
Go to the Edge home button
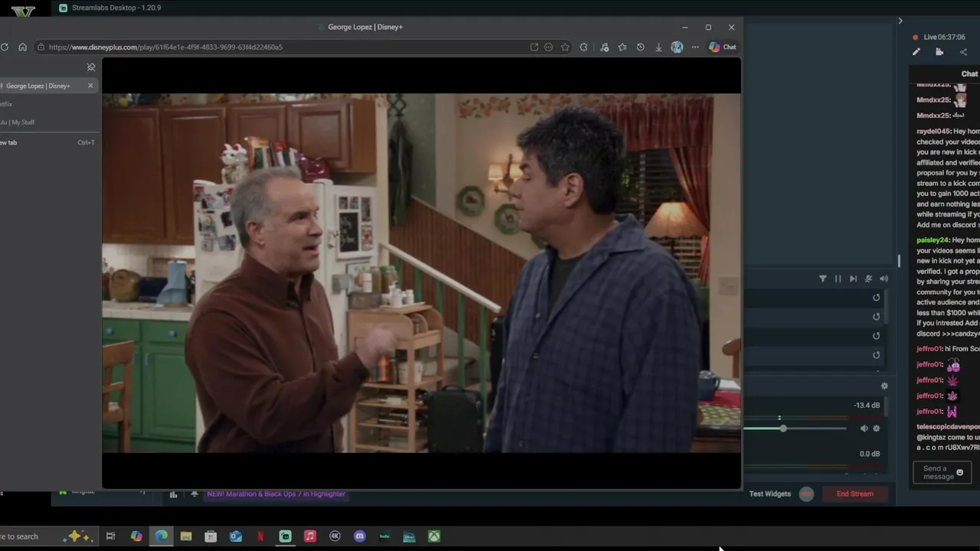point(22,47)
